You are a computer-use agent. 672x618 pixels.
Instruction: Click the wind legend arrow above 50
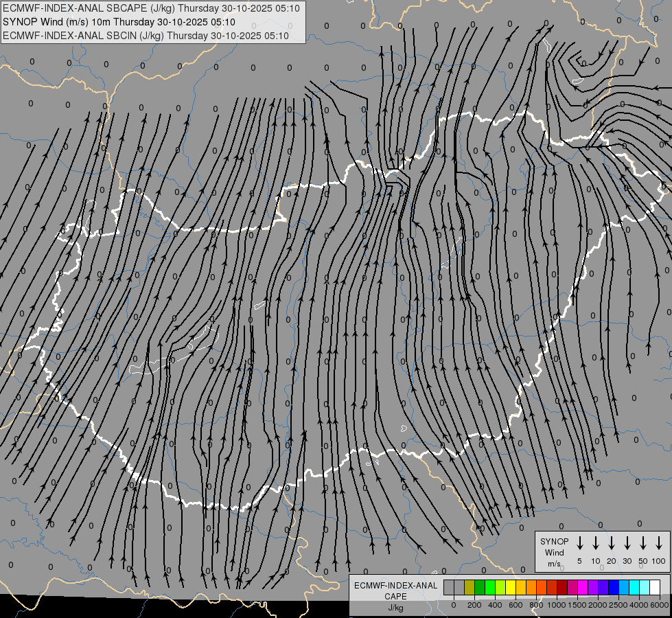643,543
